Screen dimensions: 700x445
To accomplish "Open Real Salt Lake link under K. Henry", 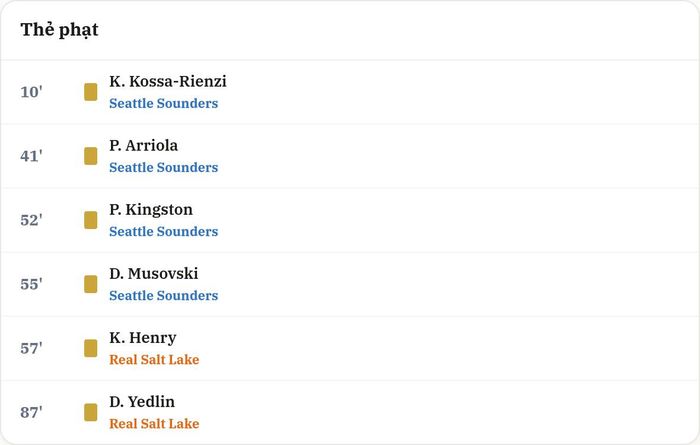I will pyautogui.click(x=154, y=360).
